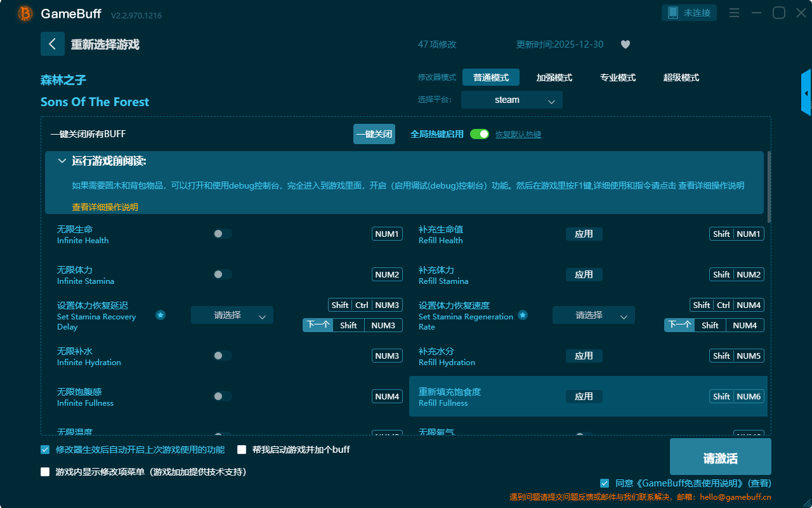Disable the global hotkey toggle
This screenshot has width=812, height=508.
480,134
